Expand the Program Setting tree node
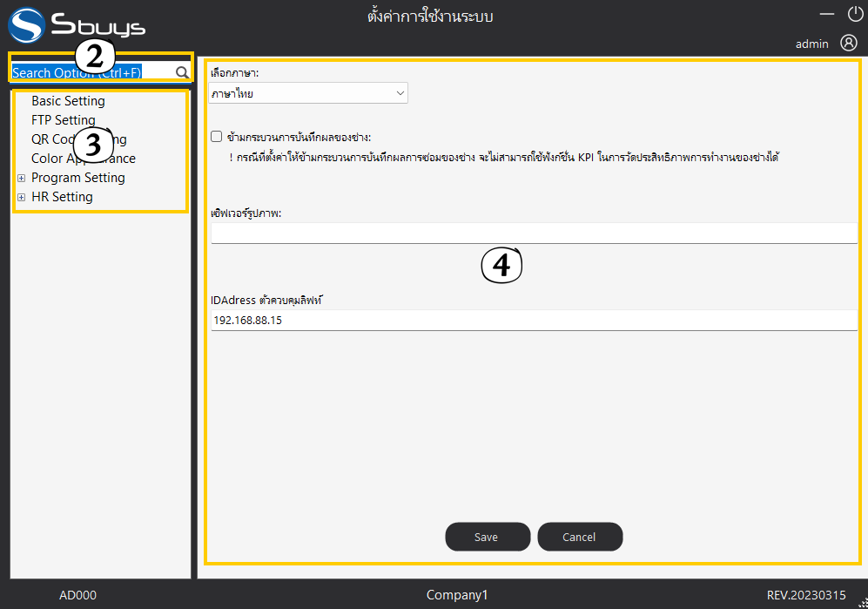 point(22,178)
